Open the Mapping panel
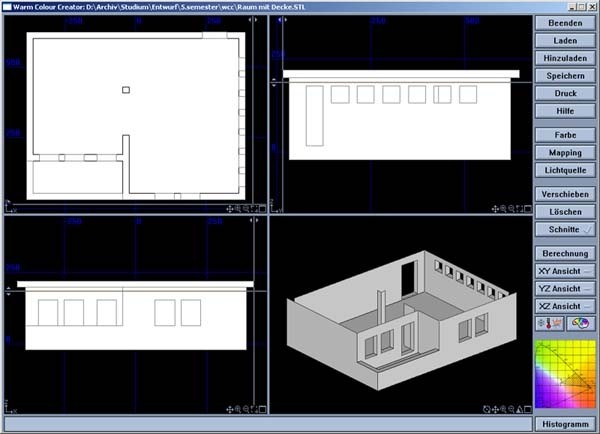The image size is (600, 434). pos(565,152)
